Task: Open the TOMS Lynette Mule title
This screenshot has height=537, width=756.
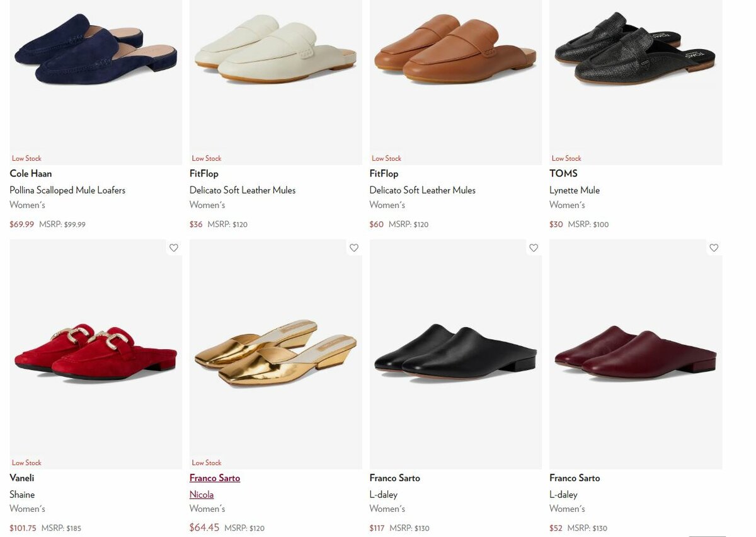Action: tap(575, 190)
